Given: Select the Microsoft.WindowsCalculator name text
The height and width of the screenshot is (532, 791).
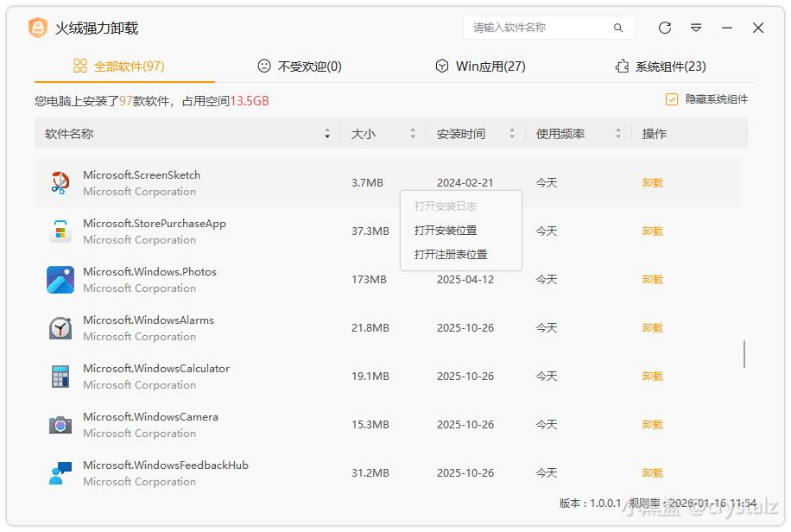Looking at the screenshot, I should pos(156,369).
